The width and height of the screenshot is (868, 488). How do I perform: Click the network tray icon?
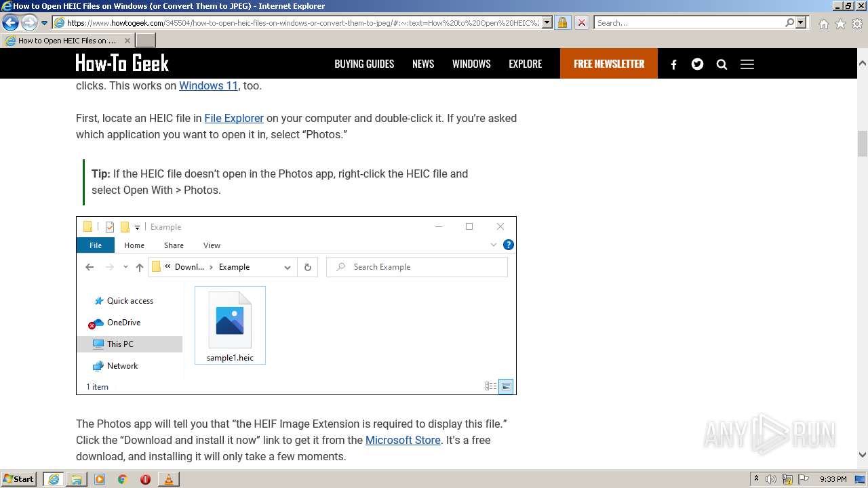(x=787, y=479)
